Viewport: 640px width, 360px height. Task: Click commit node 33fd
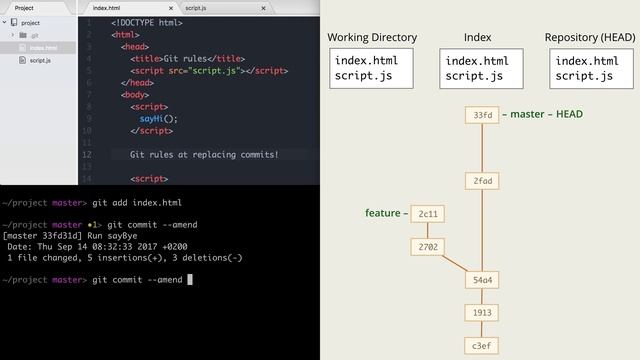point(482,115)
